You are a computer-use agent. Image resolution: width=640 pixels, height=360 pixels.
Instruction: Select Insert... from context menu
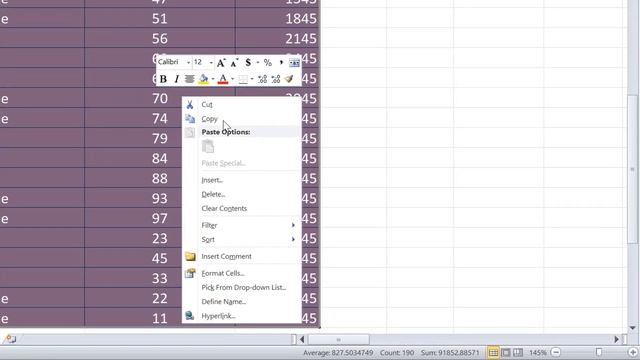coord(241,180)
